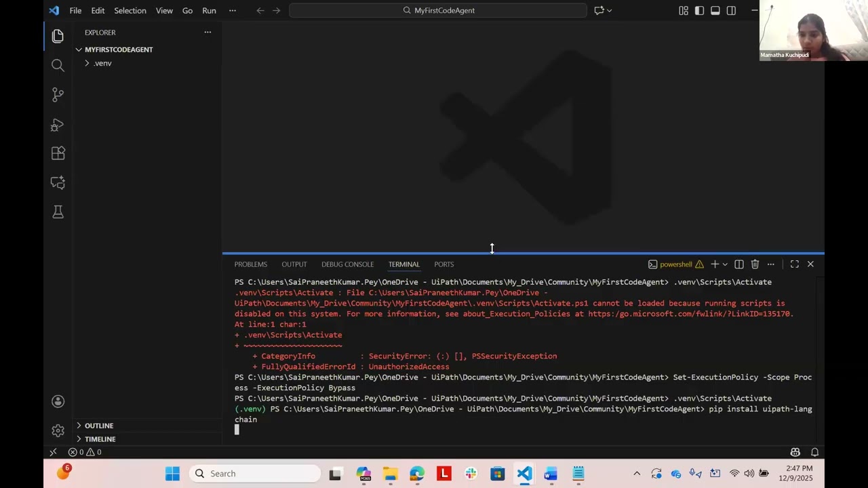Switch to the PROBLEMS tab
868x488 pixels.
pos(251,264)
